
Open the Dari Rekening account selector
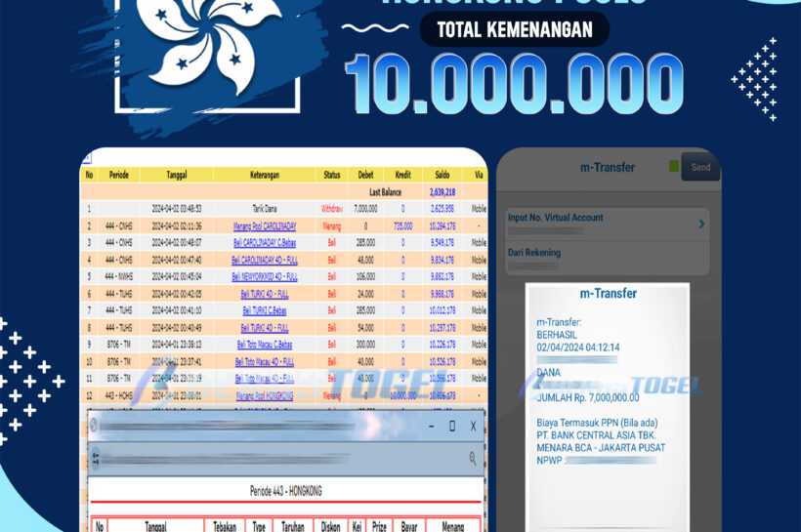pos(608,254)
